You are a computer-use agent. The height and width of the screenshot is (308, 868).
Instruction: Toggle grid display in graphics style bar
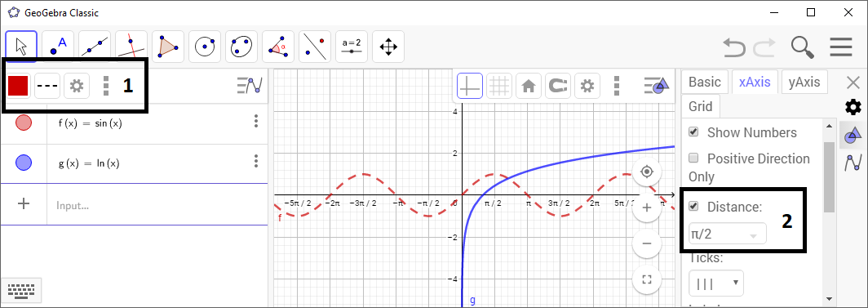pos(498,86)
